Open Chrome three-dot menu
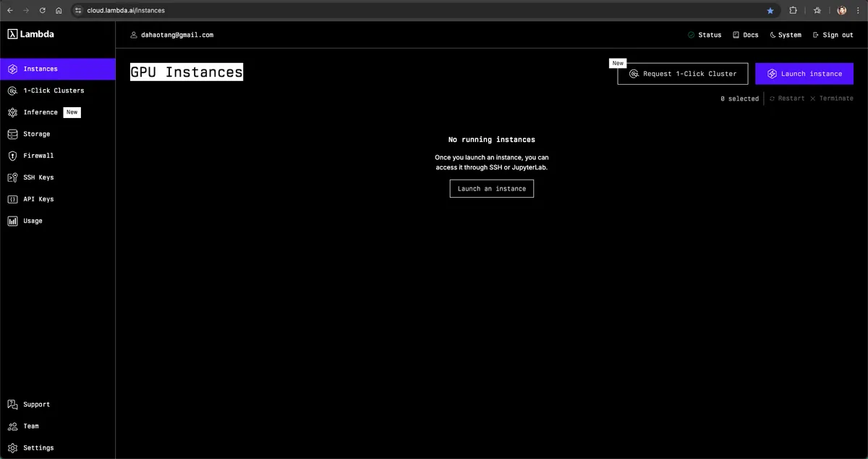Viewport: 868px width, 459px height. click(x=858, y=11)
